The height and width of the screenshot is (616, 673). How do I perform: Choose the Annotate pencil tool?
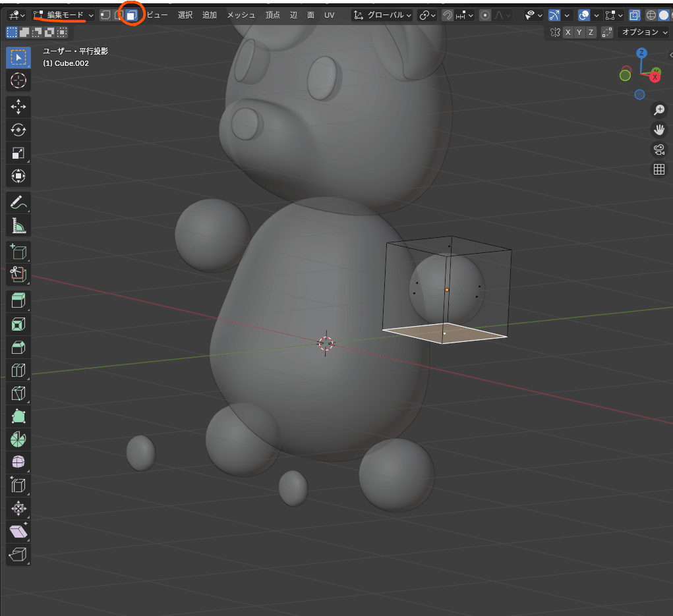18,202
